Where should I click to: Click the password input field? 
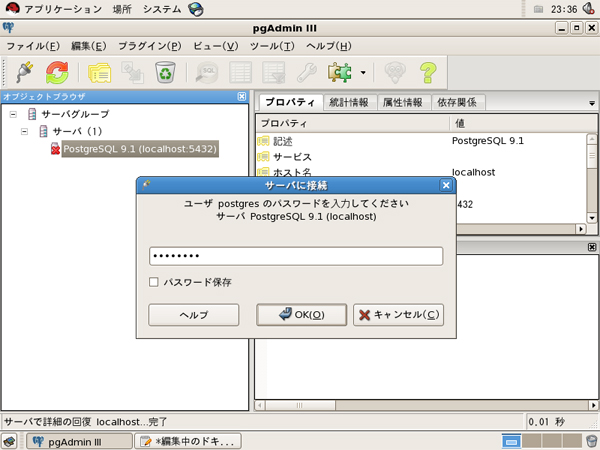(296, 256)
